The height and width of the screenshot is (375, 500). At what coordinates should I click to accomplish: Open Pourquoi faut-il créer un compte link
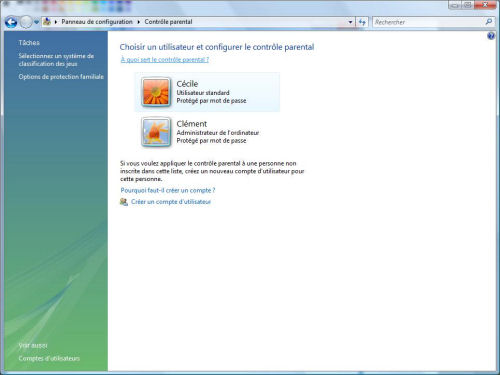168,190
